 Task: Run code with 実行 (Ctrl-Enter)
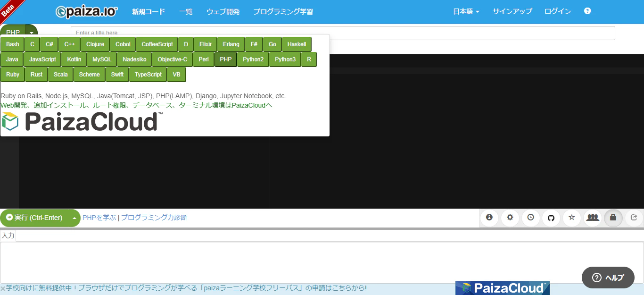pyautogui.click(x=34, y=218)
